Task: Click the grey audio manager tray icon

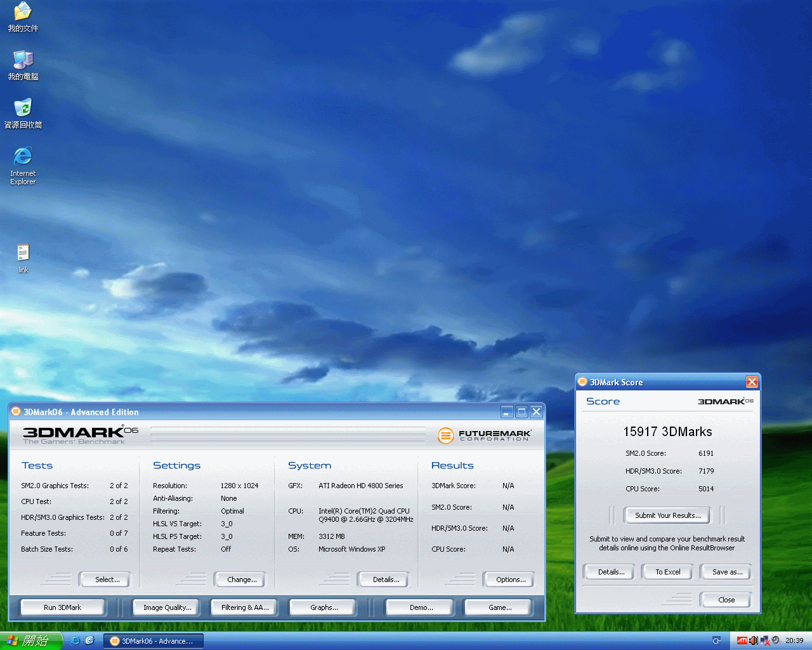Action: [x=775, y=640]
